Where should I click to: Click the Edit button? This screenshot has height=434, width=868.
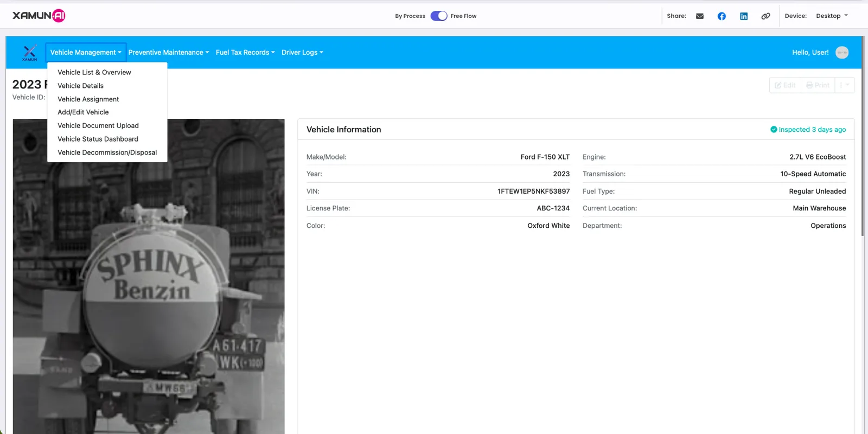point(785,85)
